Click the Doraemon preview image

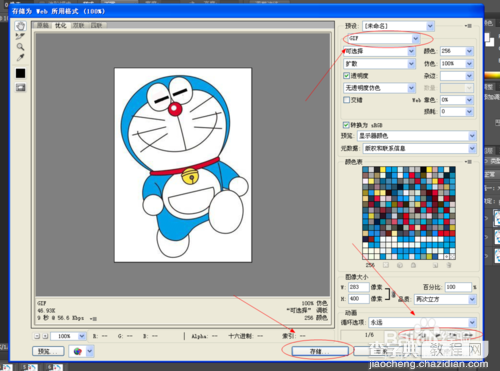[x=183, y=165]
